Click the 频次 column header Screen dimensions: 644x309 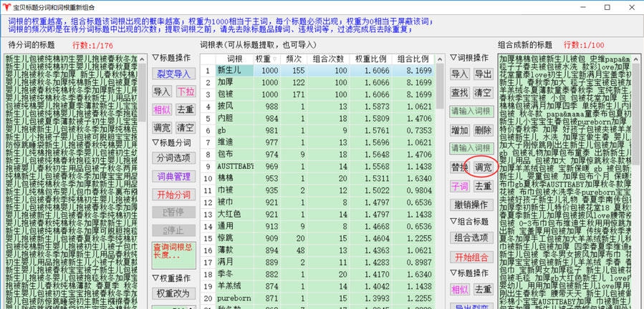tap(294, 59)
